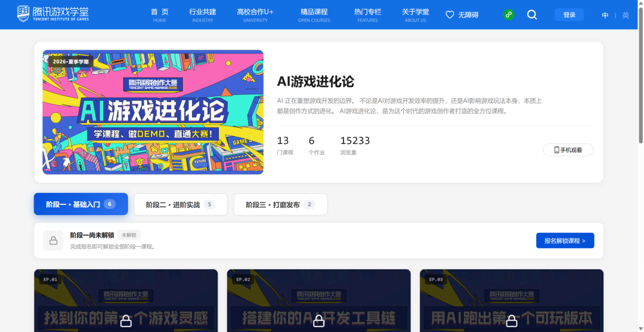Click the AI游戏进化论 course banner image
The width and height of the screenshot is (644, 332).
(153, 112)
